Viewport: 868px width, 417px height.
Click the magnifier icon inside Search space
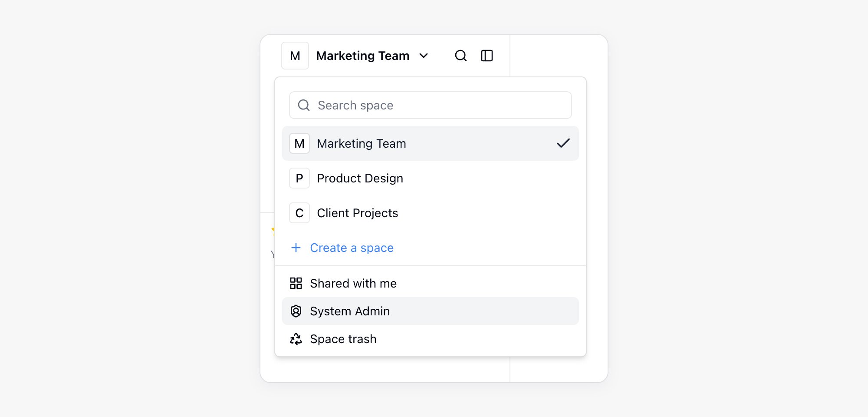(x=304, y=105)
